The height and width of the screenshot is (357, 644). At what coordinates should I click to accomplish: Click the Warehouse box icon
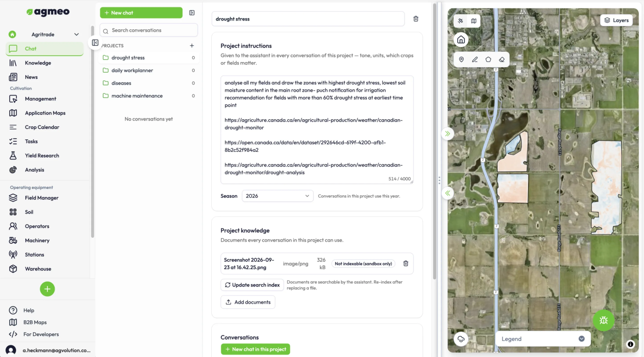[13, 269]
